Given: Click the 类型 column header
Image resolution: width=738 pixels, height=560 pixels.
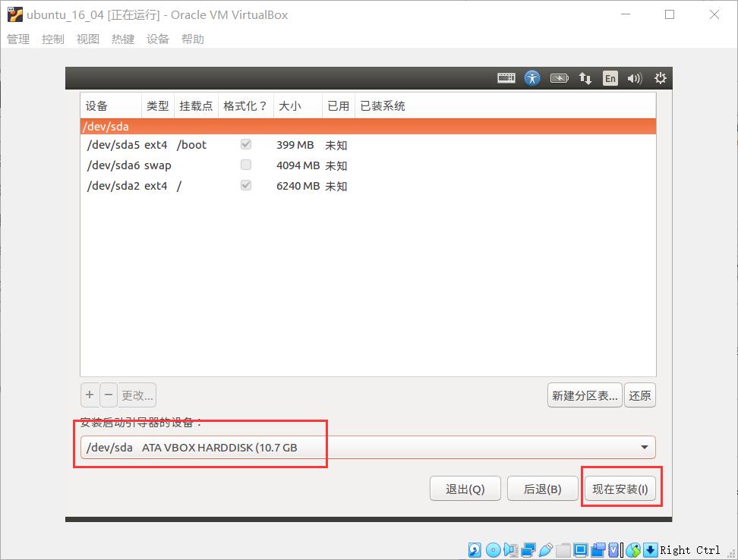Looking at the screenshot, I should (158, 105).
